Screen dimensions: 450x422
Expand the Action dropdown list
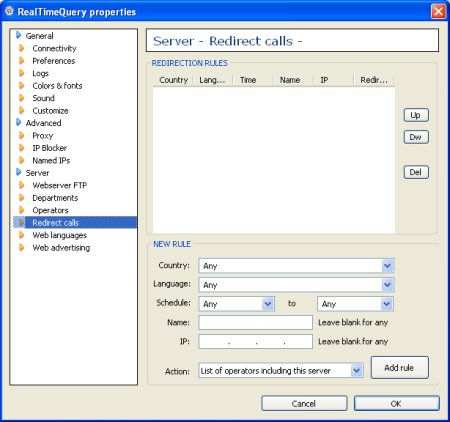pyautogui.click(x=356, y=371)
